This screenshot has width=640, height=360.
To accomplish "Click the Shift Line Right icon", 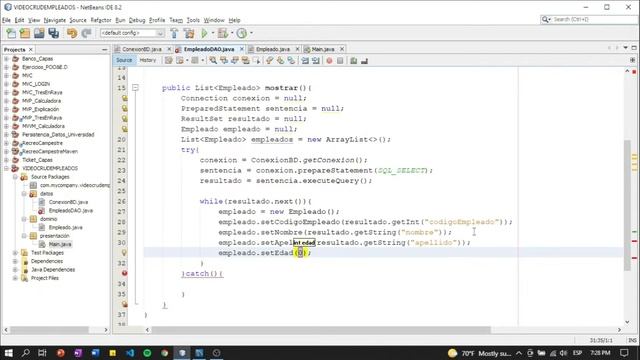I will click(x=316, y=60).
